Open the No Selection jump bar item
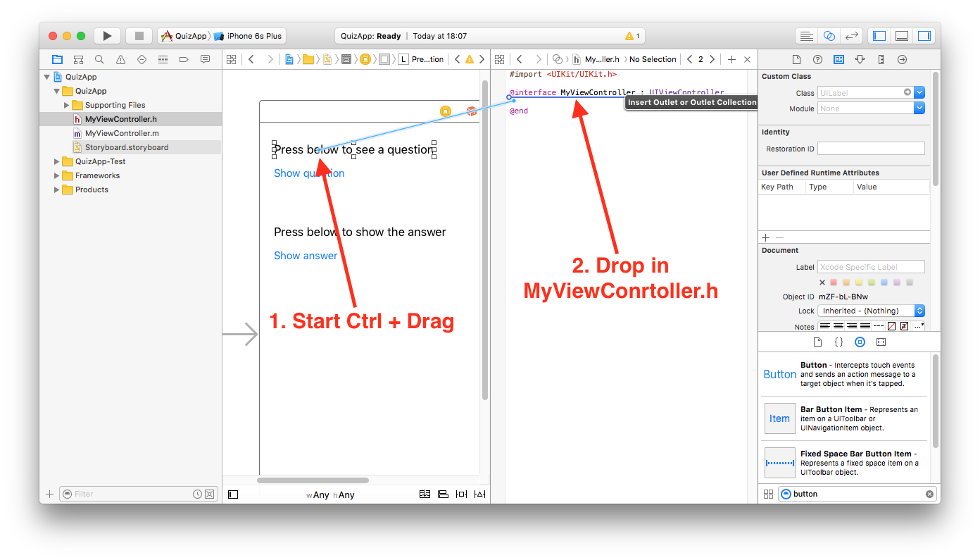Viewport: 980px width, 560px height. tap(653, 59)
